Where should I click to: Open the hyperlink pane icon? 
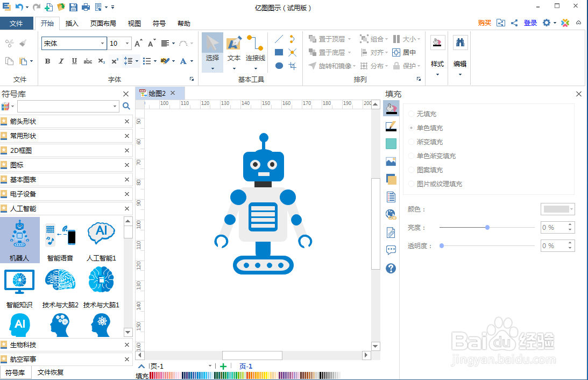(x=391, y=214)
